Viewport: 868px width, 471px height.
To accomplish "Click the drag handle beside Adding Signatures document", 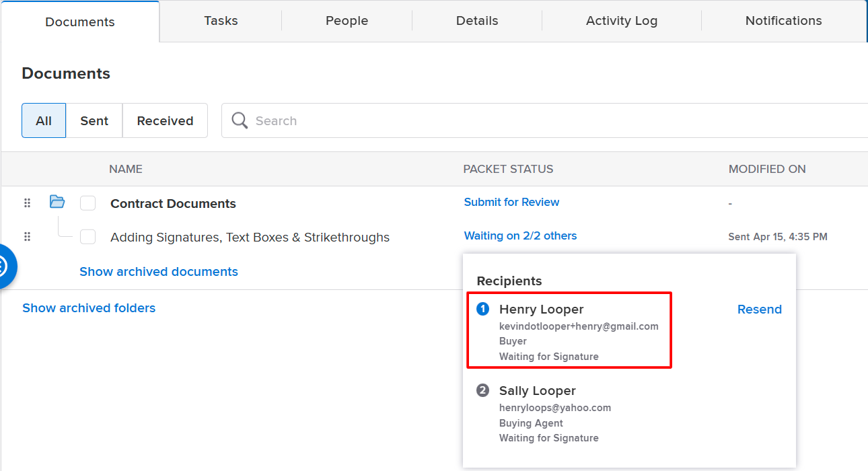I will click(x=28, y=237).
